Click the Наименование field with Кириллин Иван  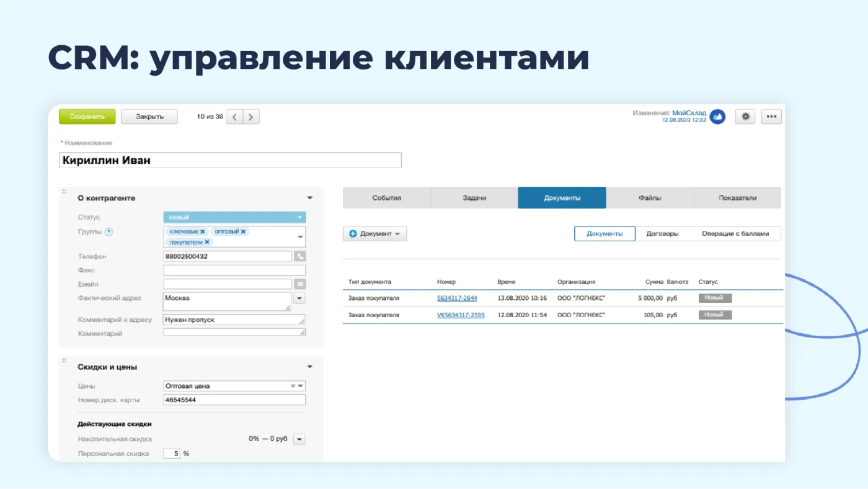(x=231, y=160)
